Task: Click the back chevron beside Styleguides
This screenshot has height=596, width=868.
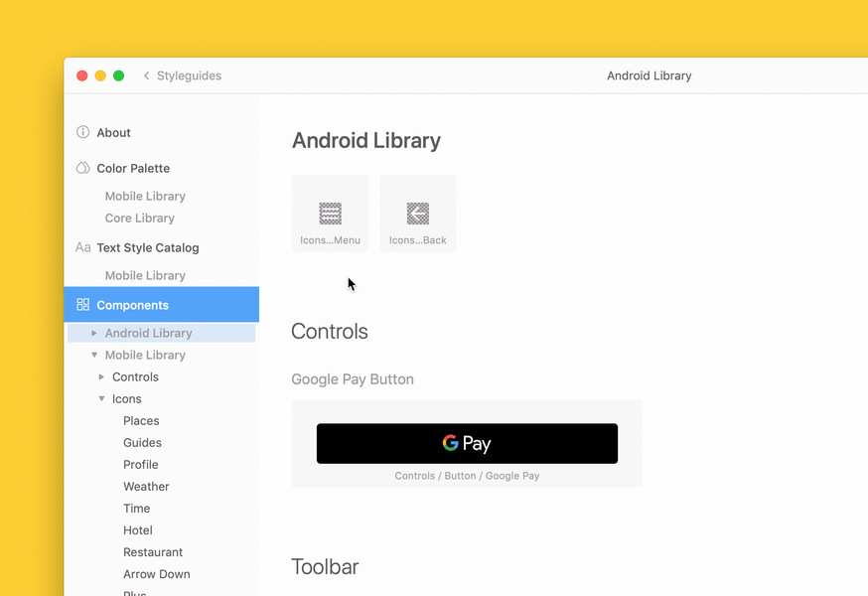Action: [x=146, y=75]
